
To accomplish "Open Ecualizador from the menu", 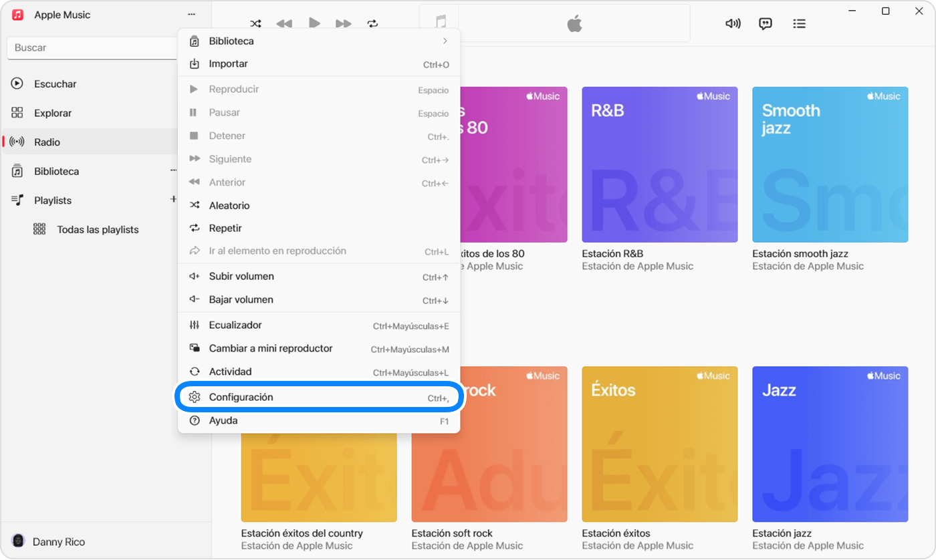I will [319, 325].
